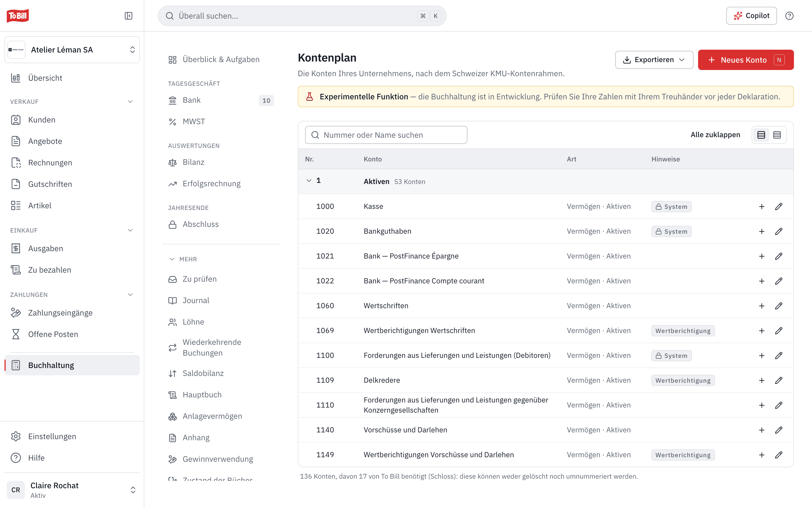
Task: Collapse the ZAHLUNGEN sidebar section
Action: point(130,295)
